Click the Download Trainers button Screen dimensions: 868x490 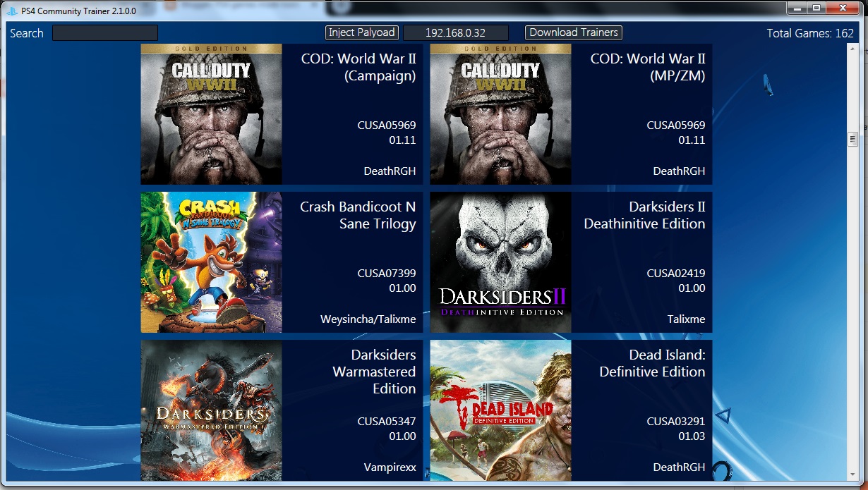(x=574, y=32)
